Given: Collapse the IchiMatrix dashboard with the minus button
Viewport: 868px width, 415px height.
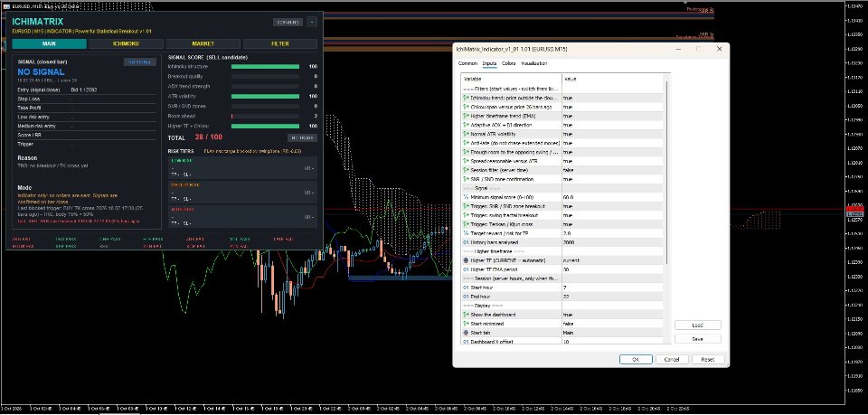Looking at the screenshot, I should click(312, 22).
